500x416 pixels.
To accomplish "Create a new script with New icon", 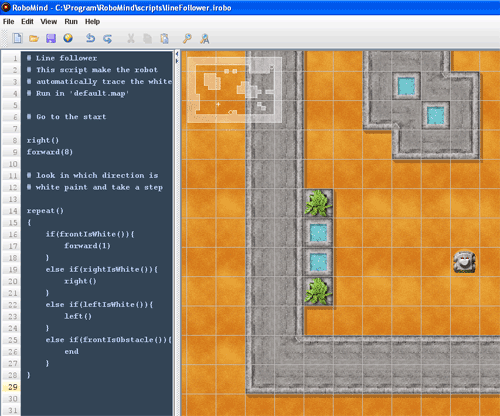I will 17,38.
